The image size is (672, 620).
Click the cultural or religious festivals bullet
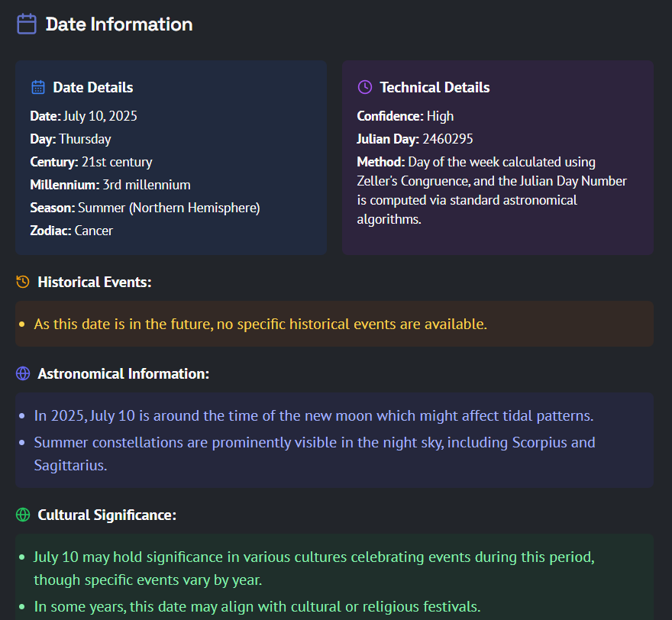[x=257, y=607]
